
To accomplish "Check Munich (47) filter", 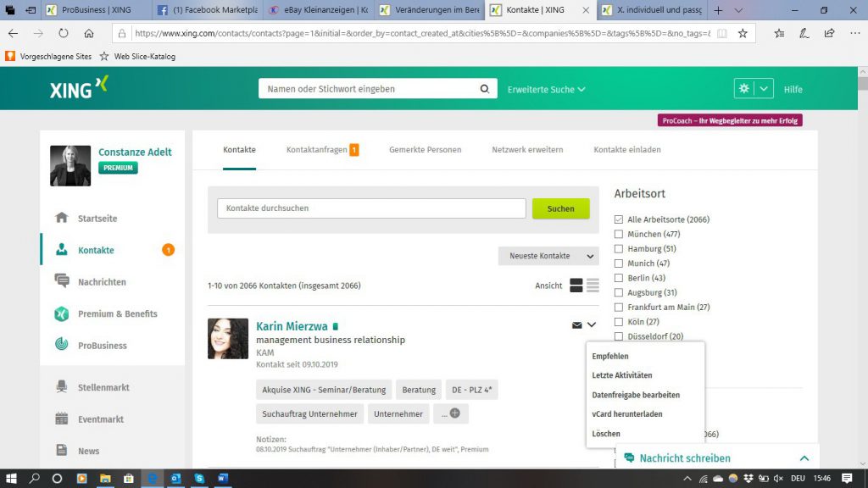I will coord(618,263).
